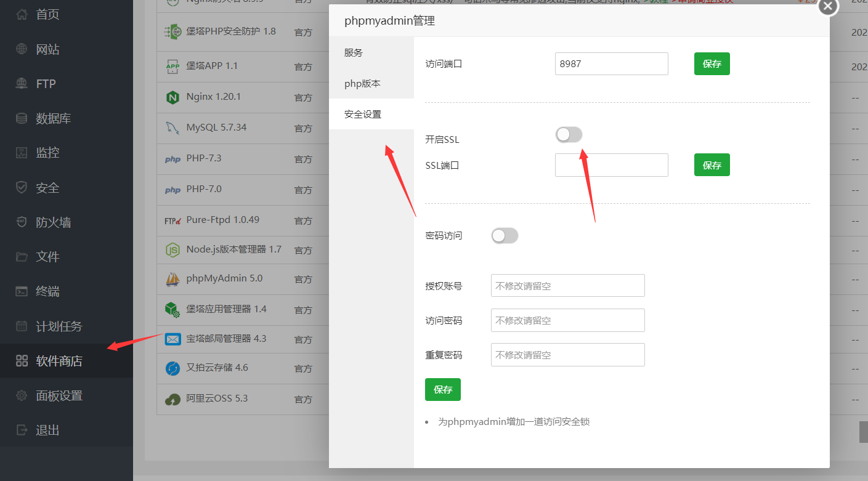Click 官方 in the PHP-7.3 row

click(x=303, y=159)
